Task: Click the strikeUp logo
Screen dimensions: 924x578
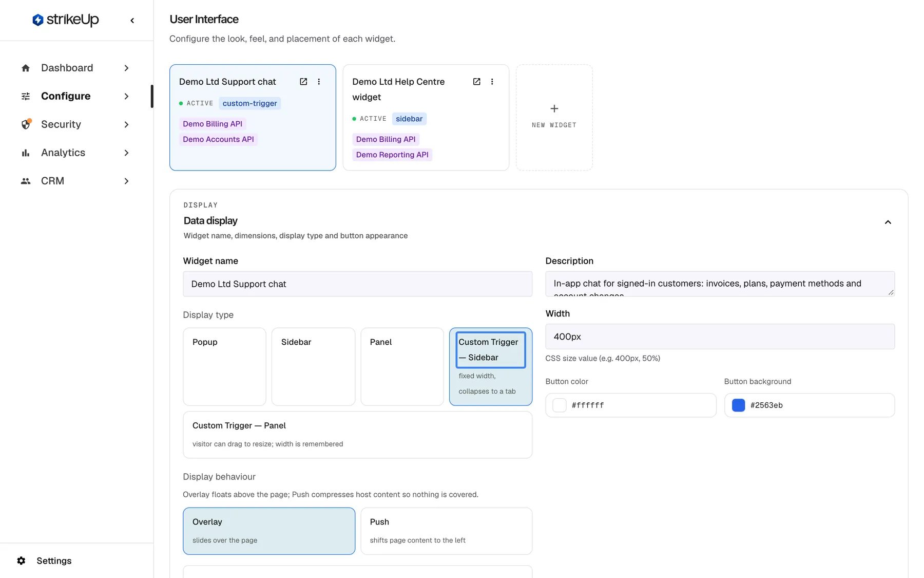Action: (66, 20)
